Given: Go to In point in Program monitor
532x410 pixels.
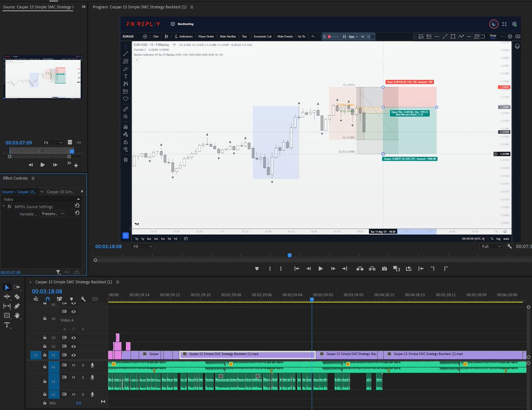Looking at the screenshot, I should pos(296,269).
